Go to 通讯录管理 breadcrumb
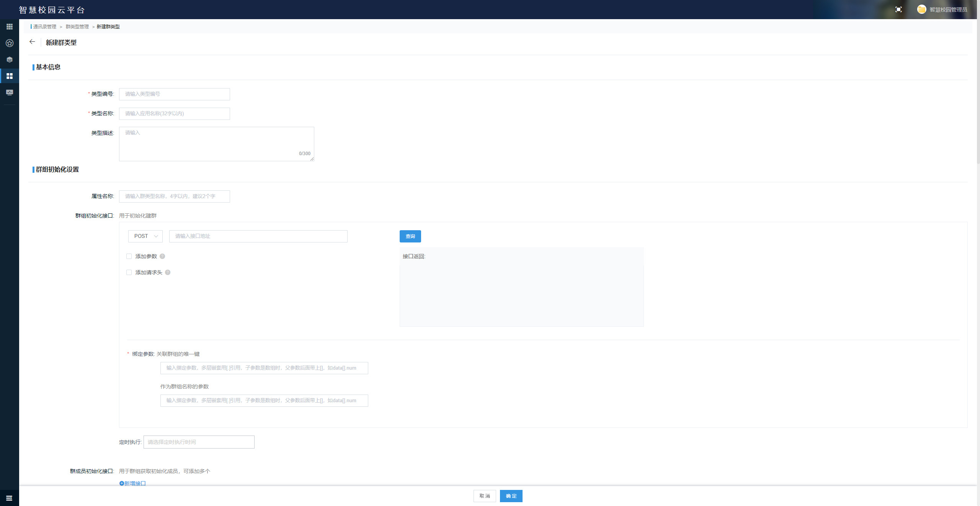Viewport: 980px width, 506px height. [x=45, y=26]
